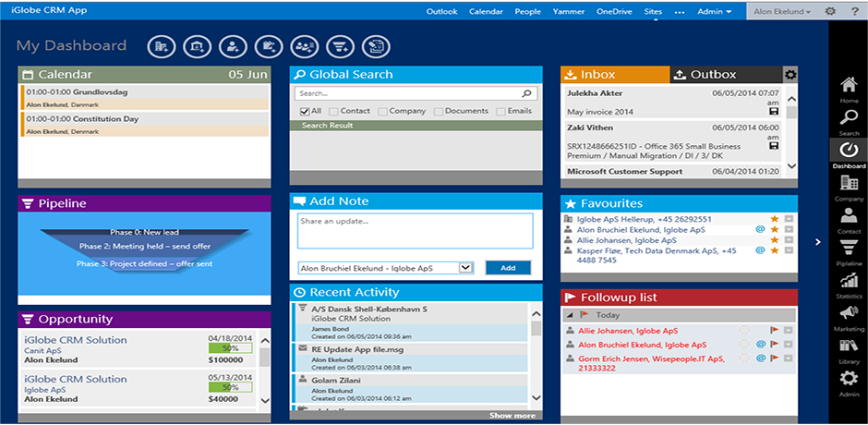
Task: Click the Add button in Add Note
Action: pos(508,268)
